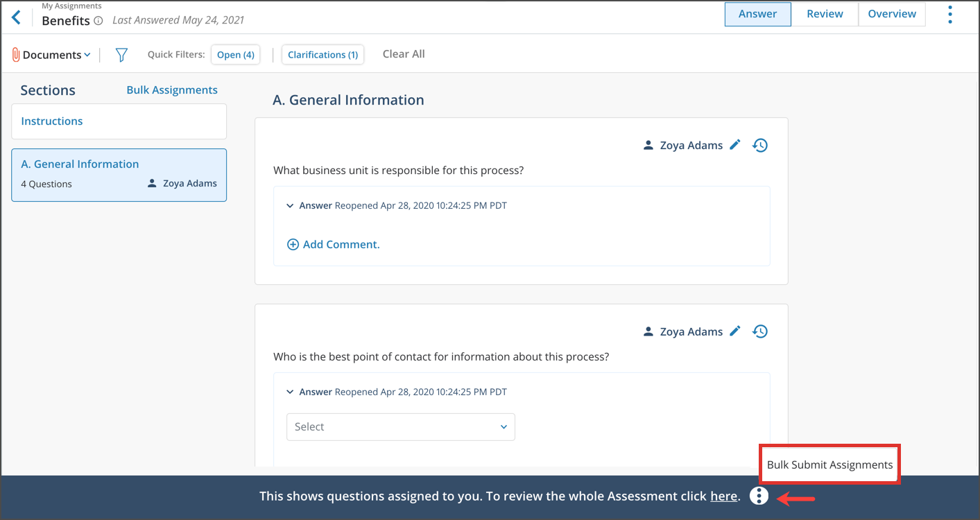Click the A. General Information heading

point(348,100)
